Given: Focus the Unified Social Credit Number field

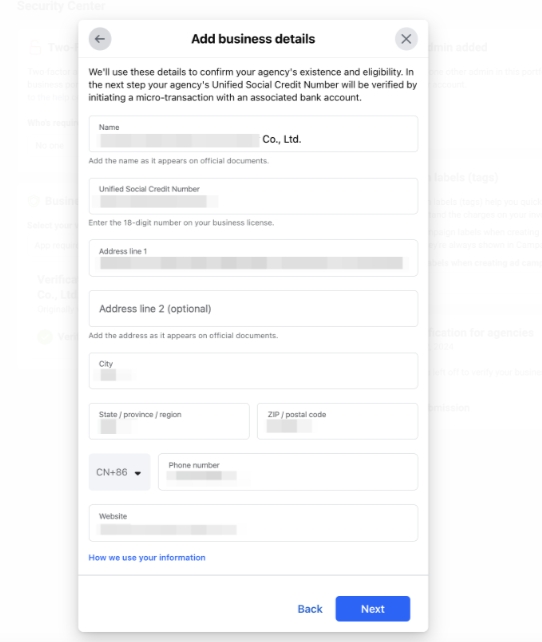Looking at the screenshot, I should 253,196.
